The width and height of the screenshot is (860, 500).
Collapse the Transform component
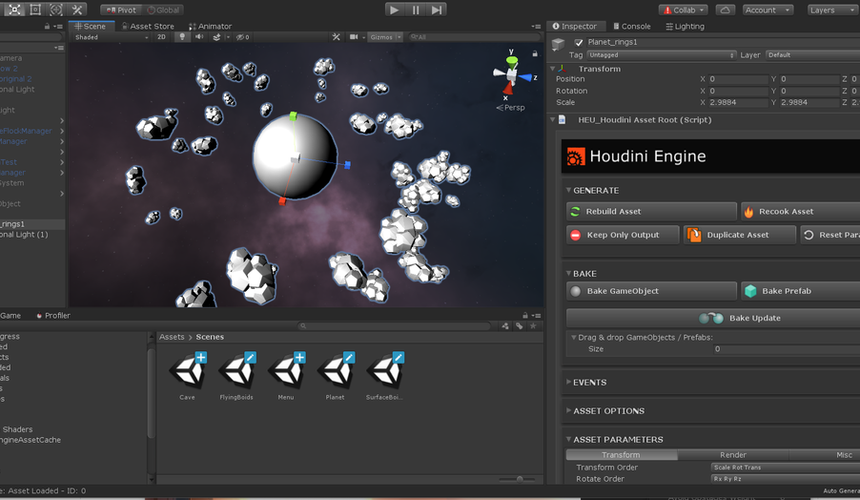pyautogui.click(x=553, y=69)
